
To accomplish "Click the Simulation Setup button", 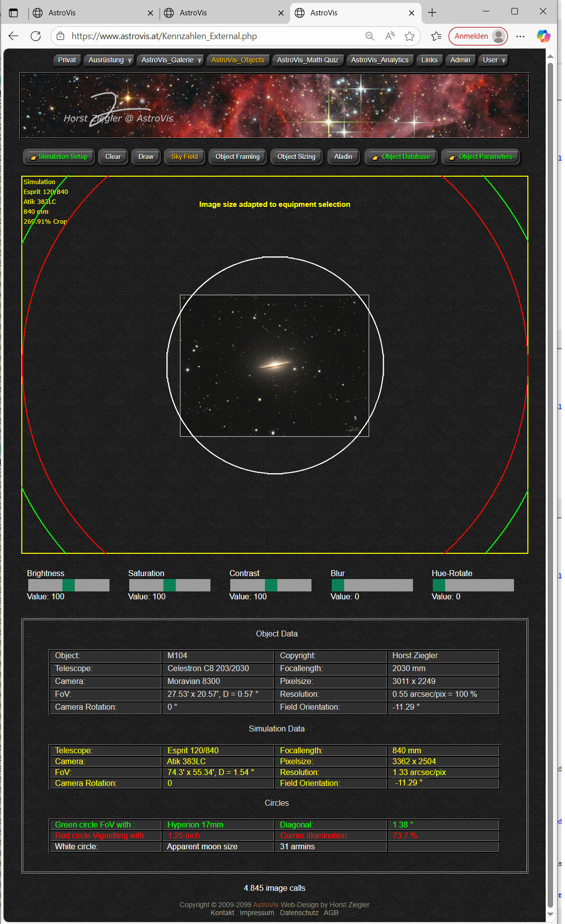I will 59,157.
